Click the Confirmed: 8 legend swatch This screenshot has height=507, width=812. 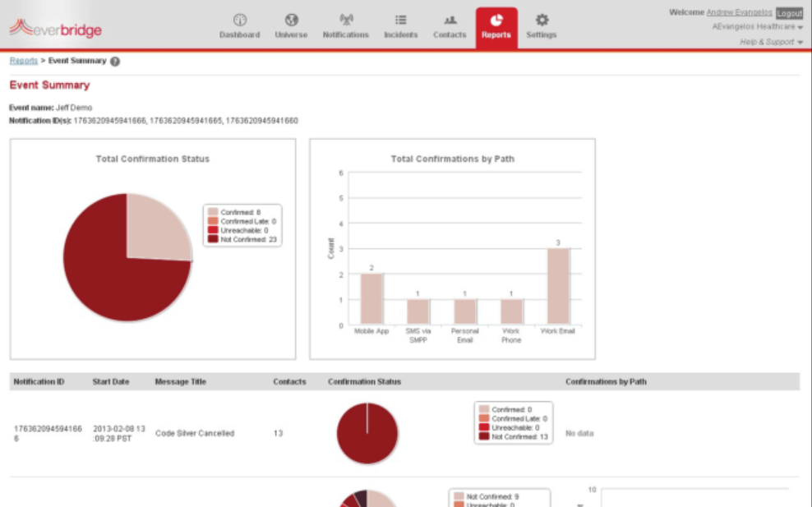[213, 212]
